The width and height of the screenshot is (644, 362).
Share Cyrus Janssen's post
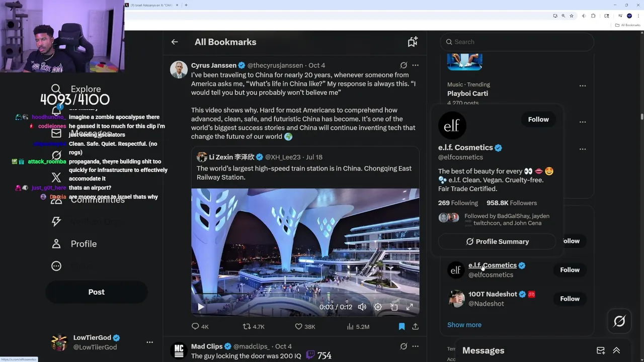[415, 326]
